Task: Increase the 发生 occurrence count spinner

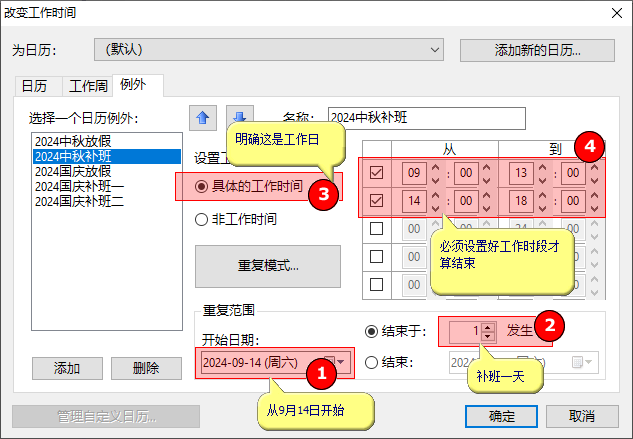Action: coord(488,325)
